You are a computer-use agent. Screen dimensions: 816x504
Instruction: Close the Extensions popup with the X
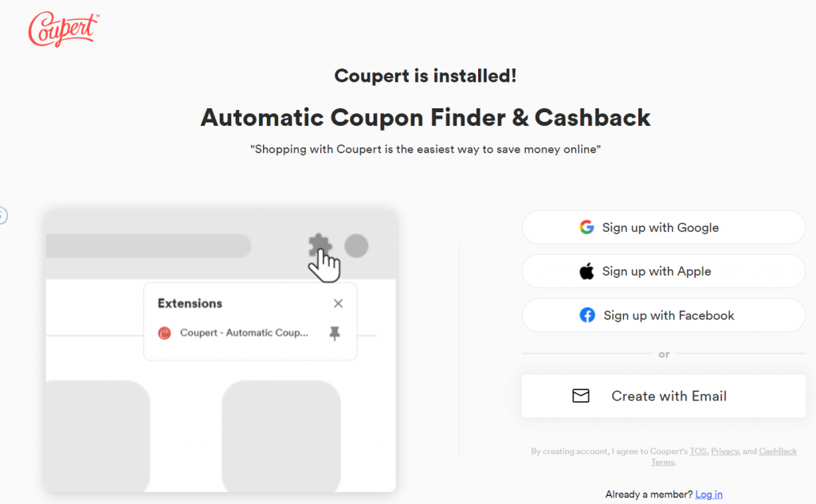338,303
